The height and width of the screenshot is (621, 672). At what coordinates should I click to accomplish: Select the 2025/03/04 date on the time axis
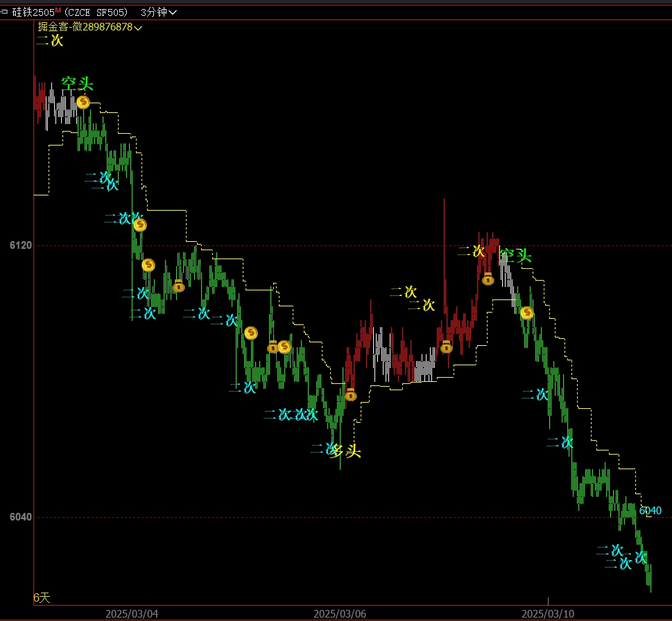point(132,613)
